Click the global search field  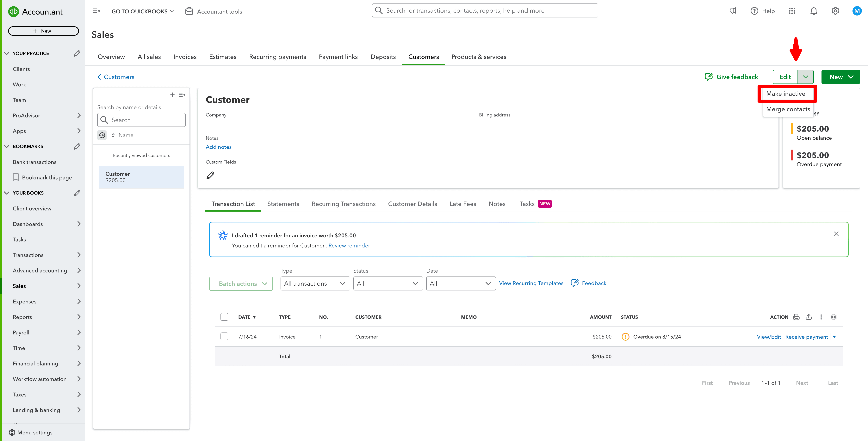485,10
